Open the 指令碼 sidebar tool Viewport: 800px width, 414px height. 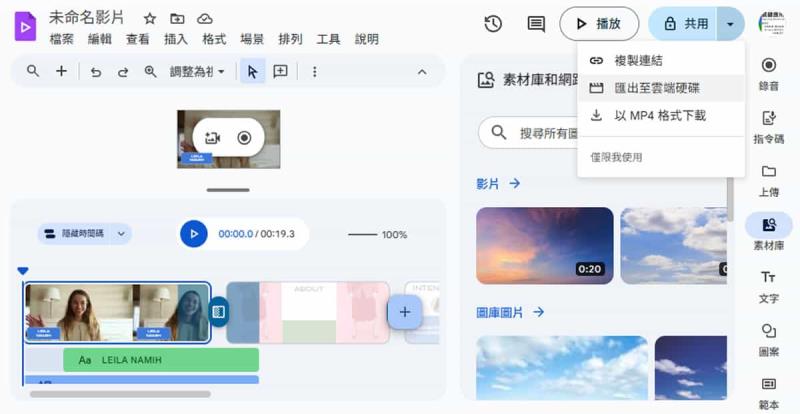click(x=768, y=127)
